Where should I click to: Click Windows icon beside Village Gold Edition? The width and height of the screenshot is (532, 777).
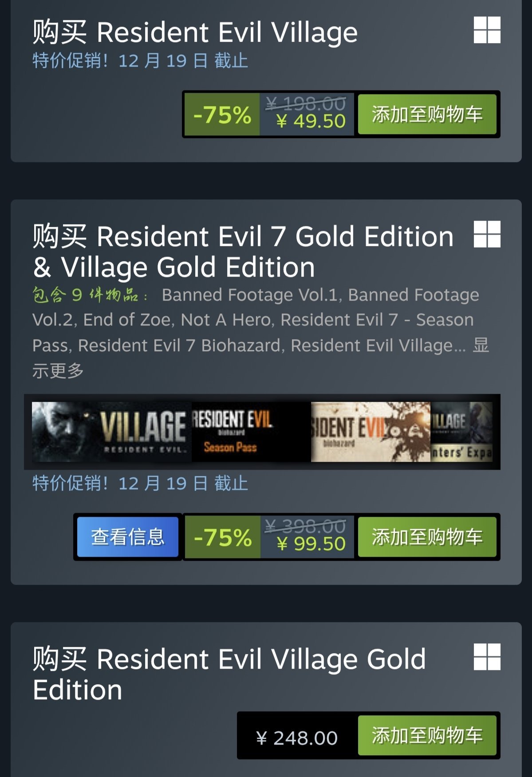[487, 657]
